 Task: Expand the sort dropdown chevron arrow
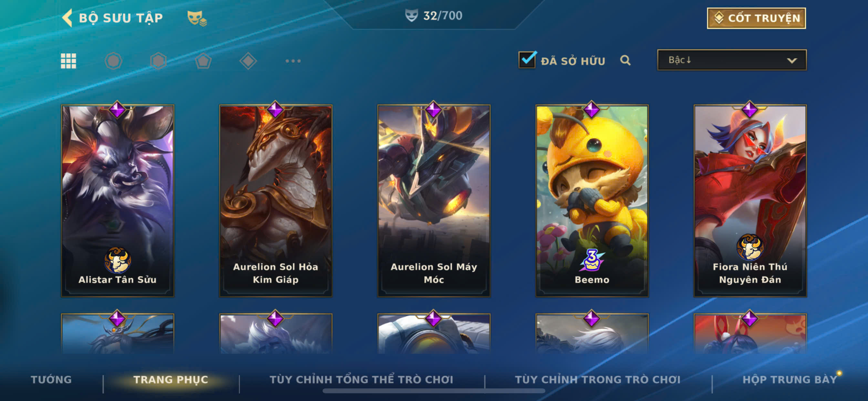coord(792,61)
